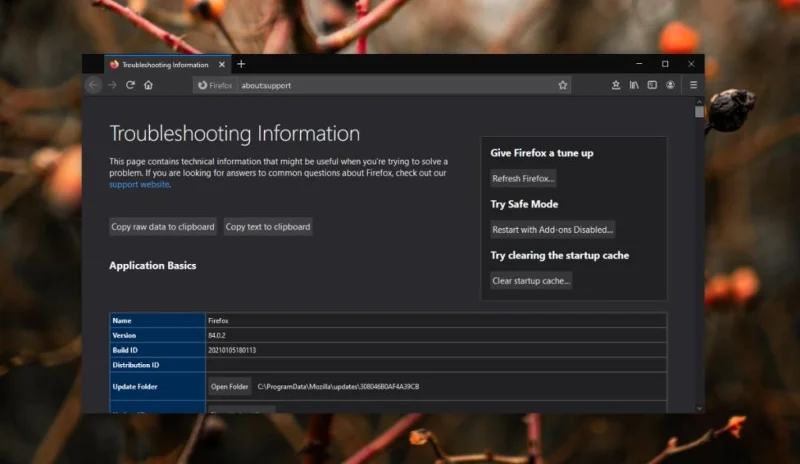Close the Firefox window
The height and width of the screenshot is (464, 800).
point(691,64)
